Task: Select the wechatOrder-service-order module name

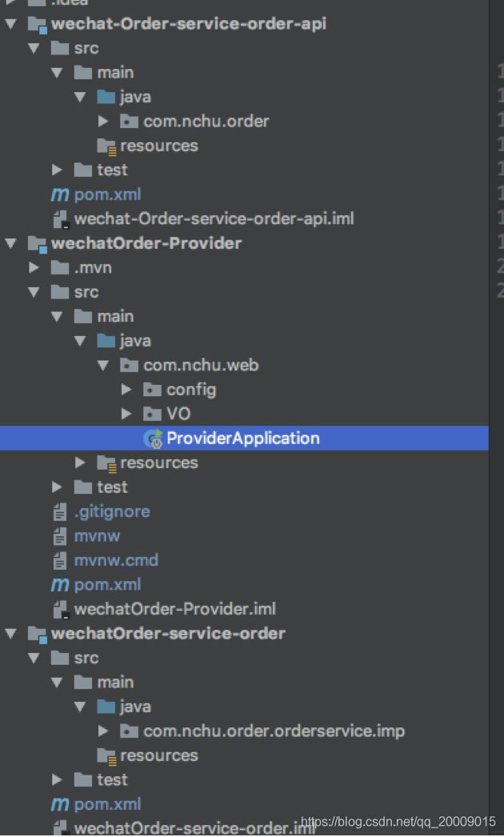Action: tap(168, 634)
